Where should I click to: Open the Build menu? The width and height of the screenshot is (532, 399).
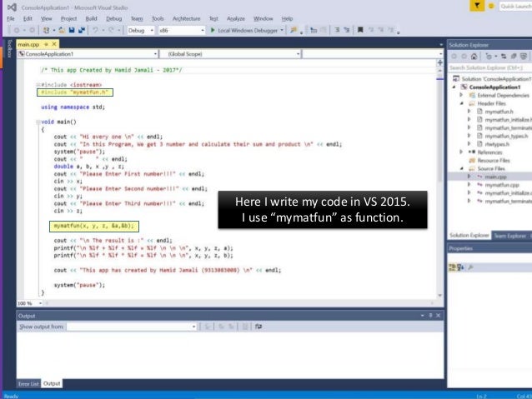click(91, 18)
